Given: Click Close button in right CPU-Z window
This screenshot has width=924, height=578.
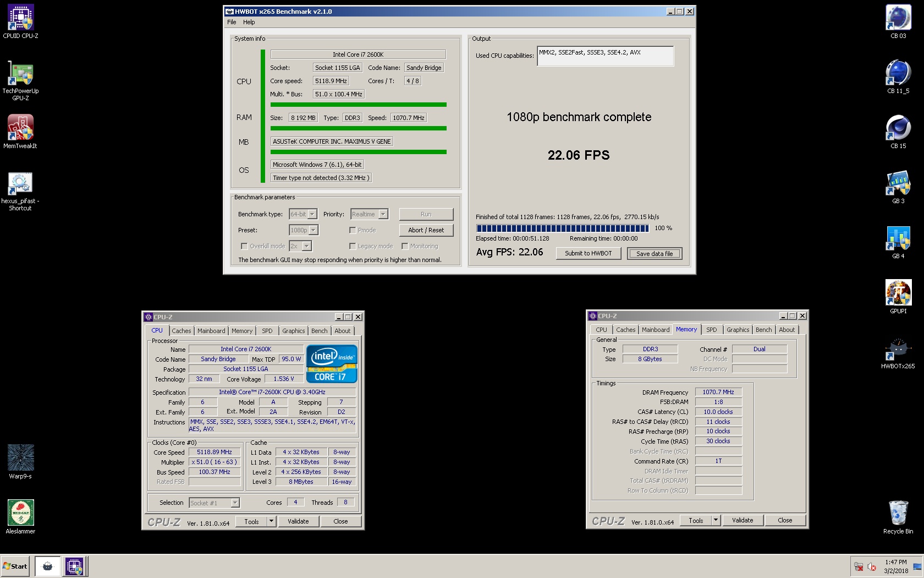Looking at the screenshot, I should [x=785, y=520].
